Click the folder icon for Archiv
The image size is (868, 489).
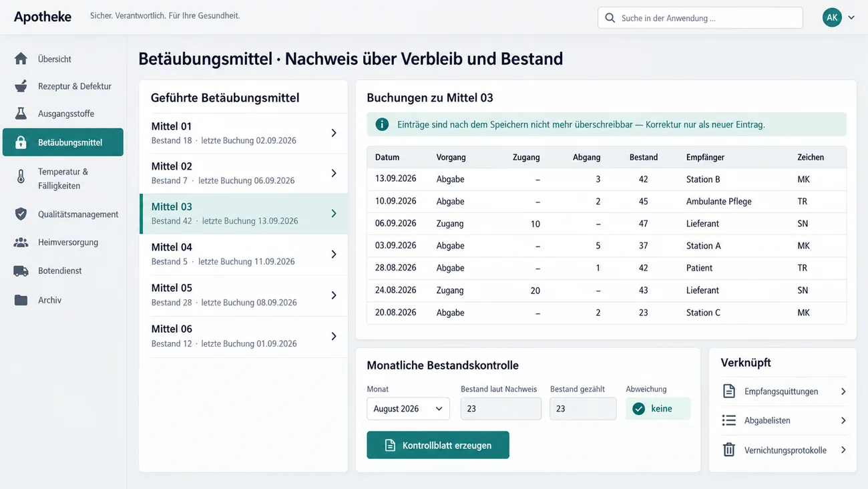pos(21,300)
